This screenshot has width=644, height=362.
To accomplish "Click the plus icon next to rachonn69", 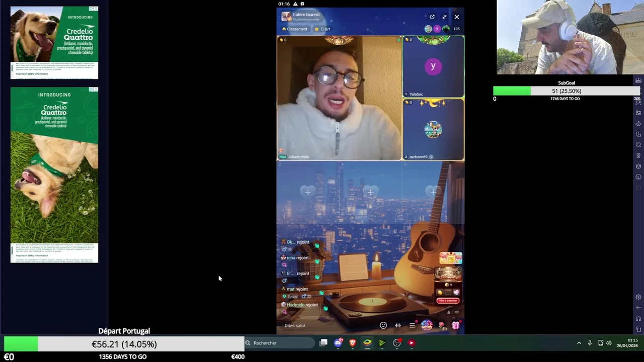I will (431, 157).
